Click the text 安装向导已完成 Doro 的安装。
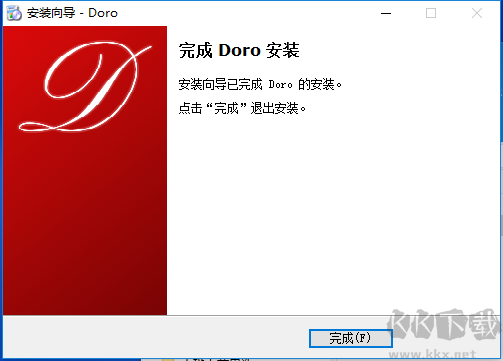 coord(260,84)
